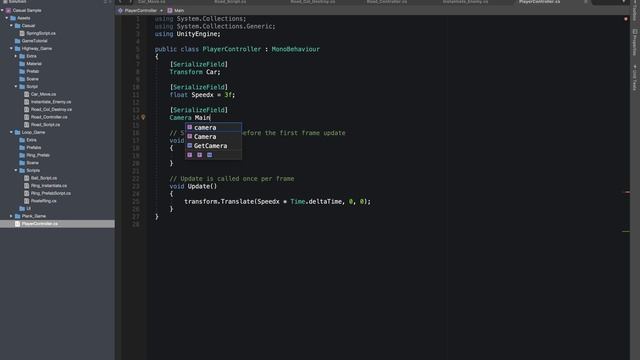Select the Prefab folder under Highway_Game
Image resolution: width=640 pixels, height=360 pixels.
[33, 71]
